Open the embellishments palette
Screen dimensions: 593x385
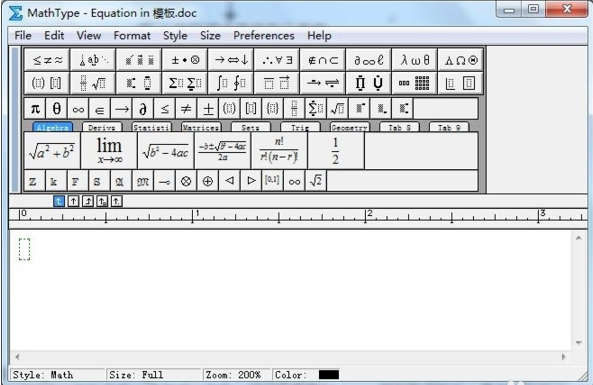pos(139,60)
